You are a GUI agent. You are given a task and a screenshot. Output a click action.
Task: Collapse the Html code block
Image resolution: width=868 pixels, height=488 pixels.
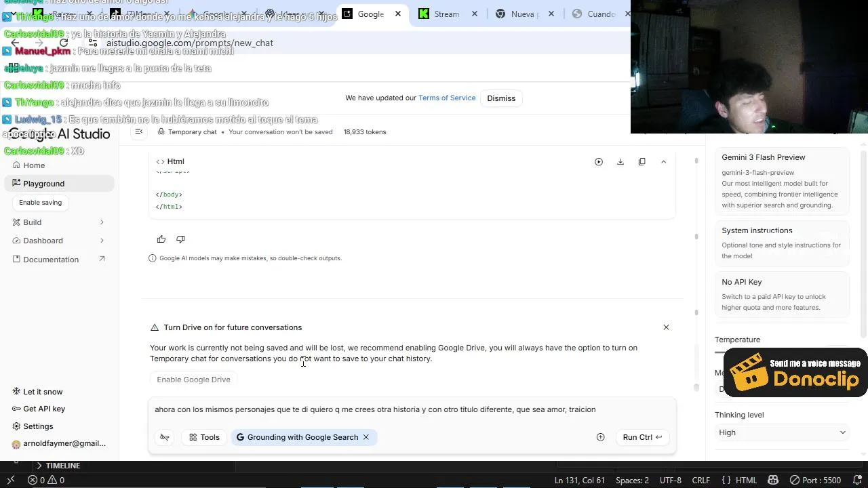pos(663,162)
